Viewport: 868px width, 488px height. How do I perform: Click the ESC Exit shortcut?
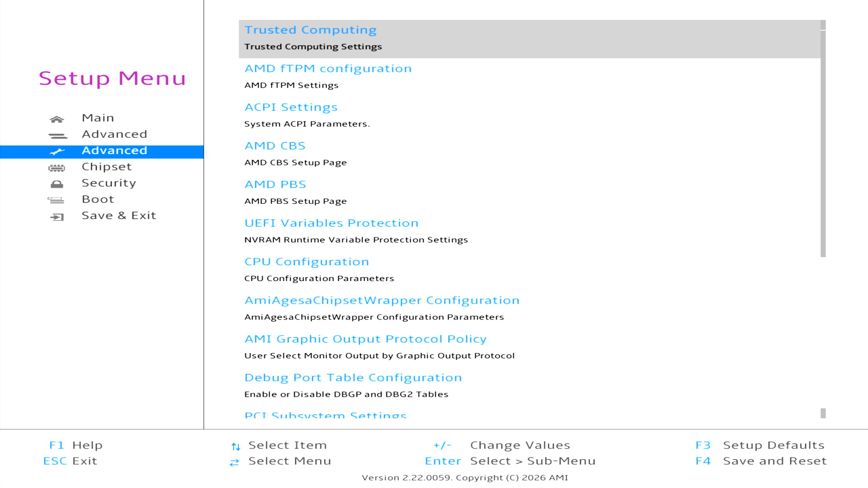(70, 461)
